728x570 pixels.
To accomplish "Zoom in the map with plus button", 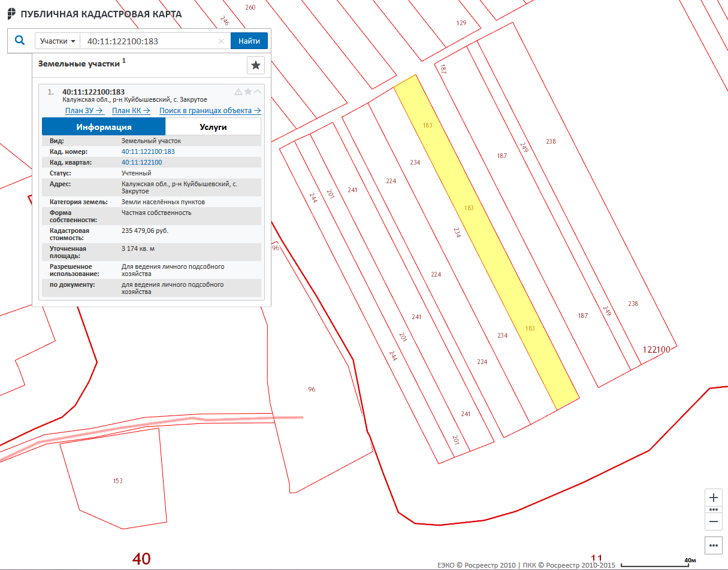I will point(713,498).
